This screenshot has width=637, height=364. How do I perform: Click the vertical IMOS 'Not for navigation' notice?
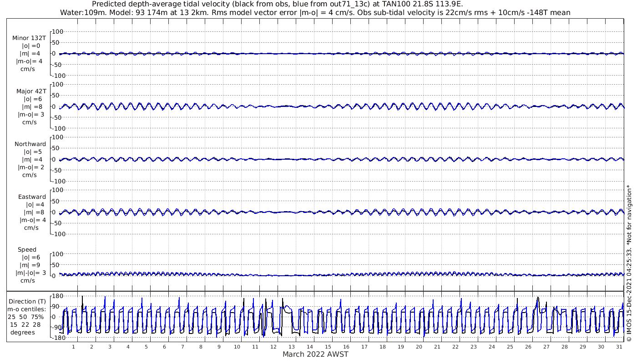629,263
